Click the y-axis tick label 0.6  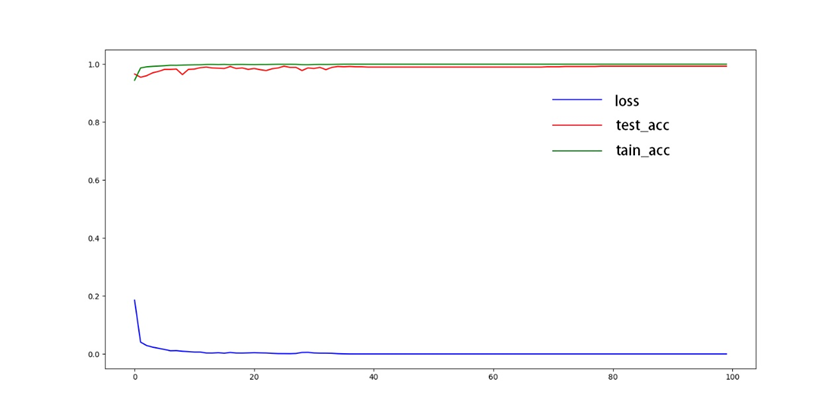coord(94,180)
